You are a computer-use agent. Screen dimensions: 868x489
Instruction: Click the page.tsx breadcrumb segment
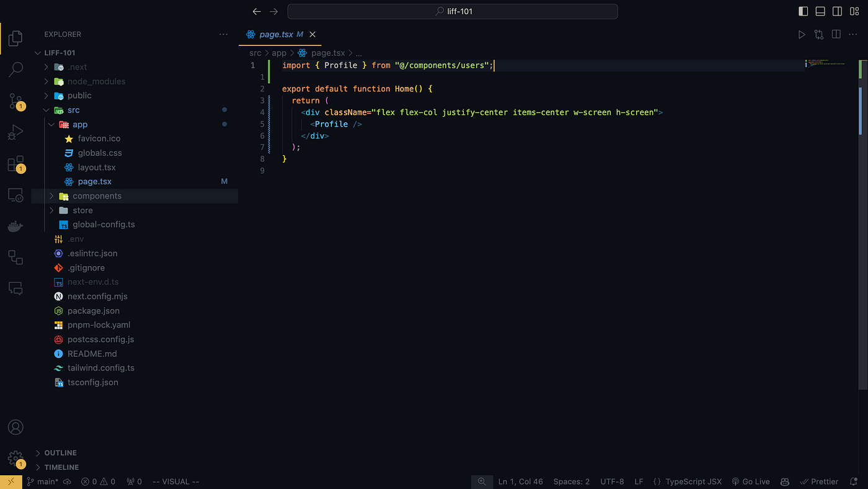(x=321, y=53)
